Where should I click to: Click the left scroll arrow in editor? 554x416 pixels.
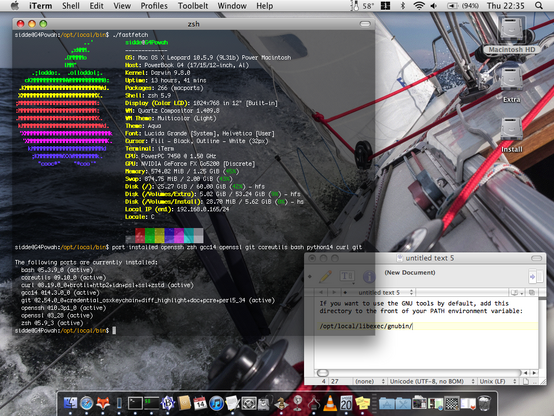(x=525, y=373)
